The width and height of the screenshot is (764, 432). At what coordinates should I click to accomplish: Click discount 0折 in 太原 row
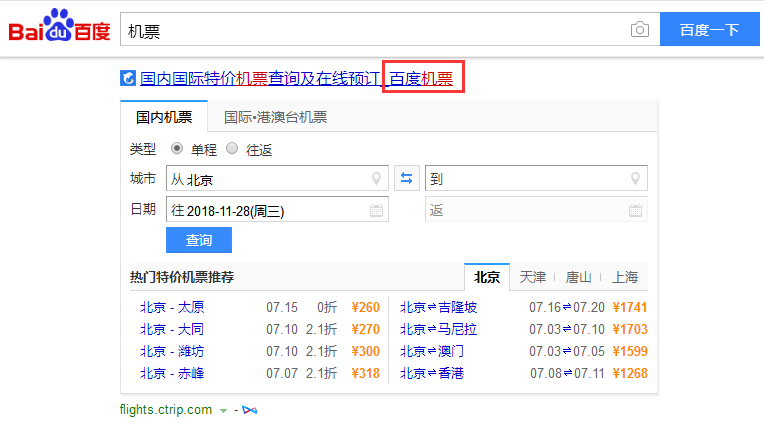click(327, 307)
